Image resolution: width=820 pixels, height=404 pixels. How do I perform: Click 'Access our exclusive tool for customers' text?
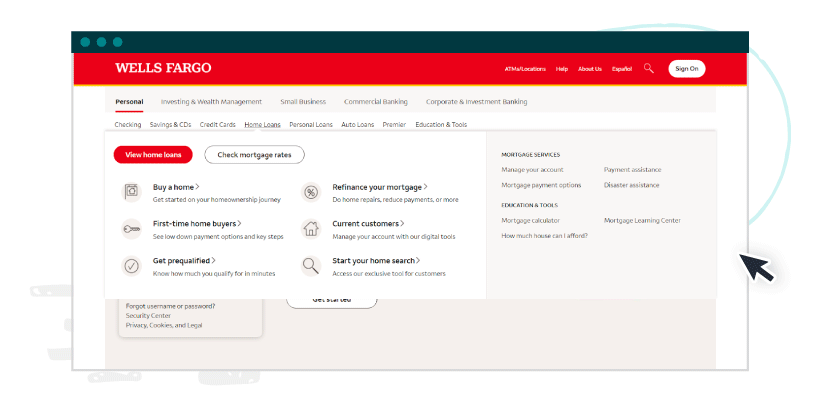click(x=389, y=273)
